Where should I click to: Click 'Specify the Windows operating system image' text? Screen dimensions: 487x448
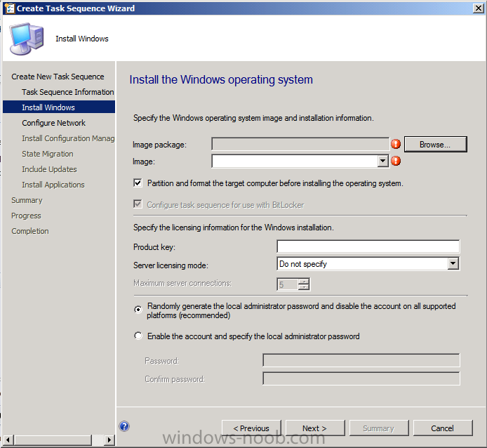pos(253,118)
